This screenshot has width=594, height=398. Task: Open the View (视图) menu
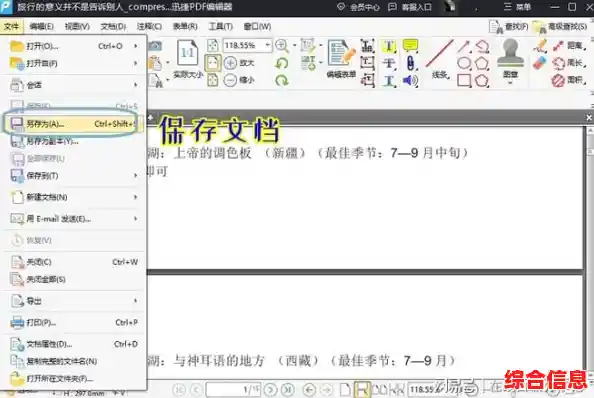(x=77, y=27)
